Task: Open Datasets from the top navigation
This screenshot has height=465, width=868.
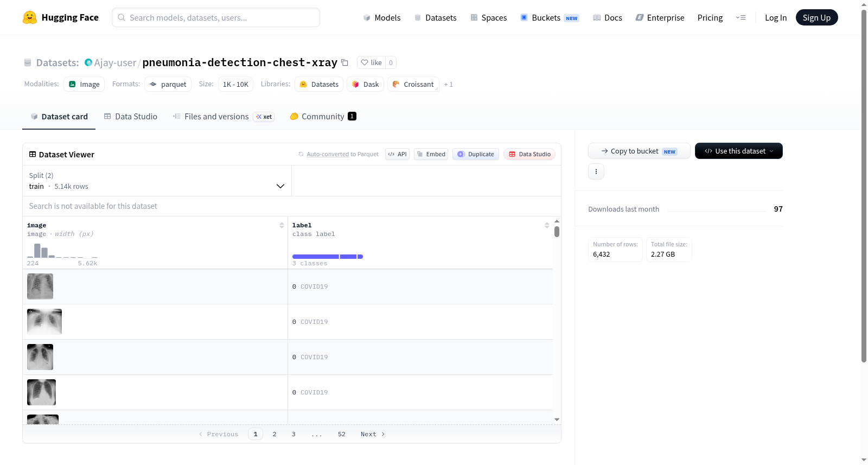Action: click(435, 17)
